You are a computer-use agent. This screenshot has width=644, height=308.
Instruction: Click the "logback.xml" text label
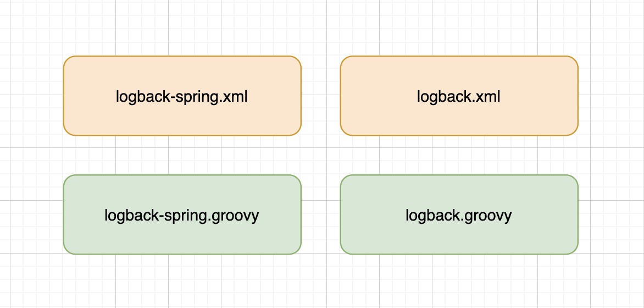point(459,97)
